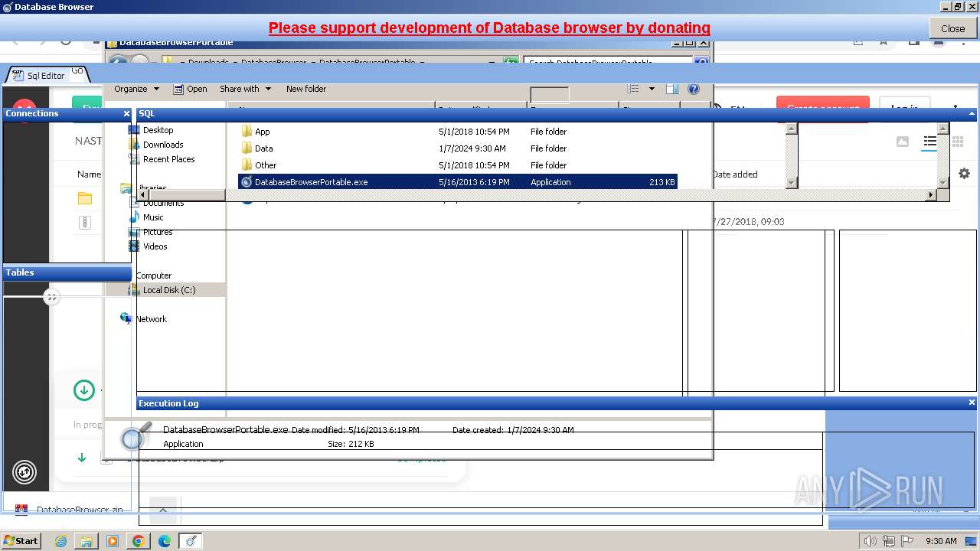Open the Explorer view options dropdown arrow

click(652, 89)
